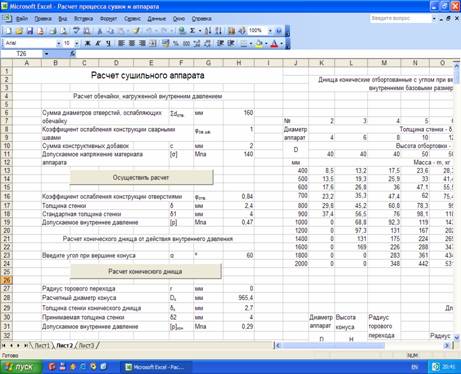
Task: Apply fill color bucket
Action: (259, 43)
